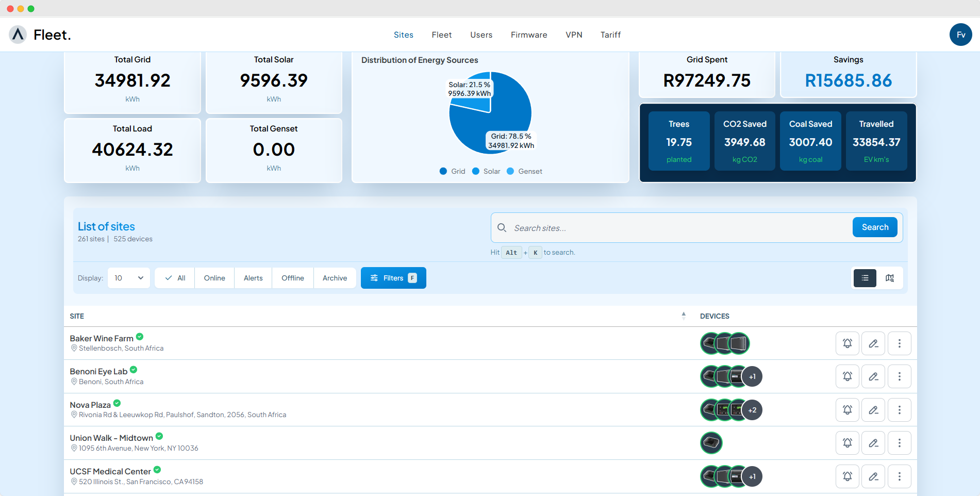Open alert notifications for Baker Wine Farm

tap(847, 343)
